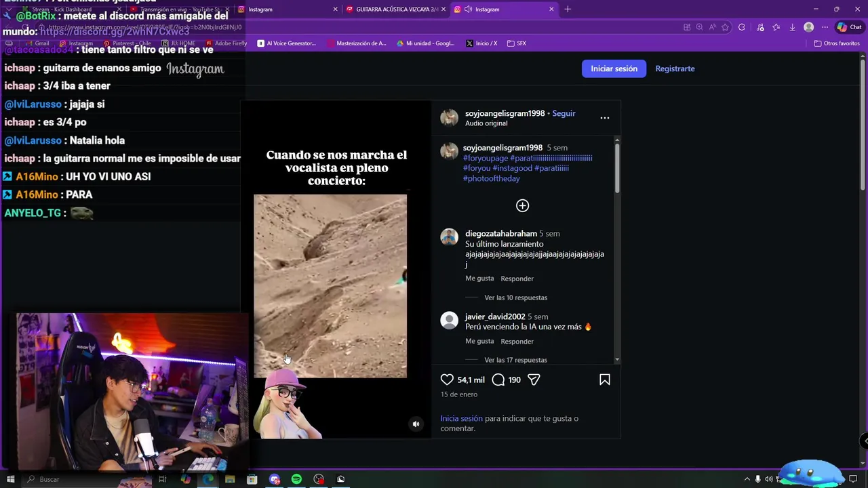Save the post with the bookmark icon

click(x=605, y=380)
